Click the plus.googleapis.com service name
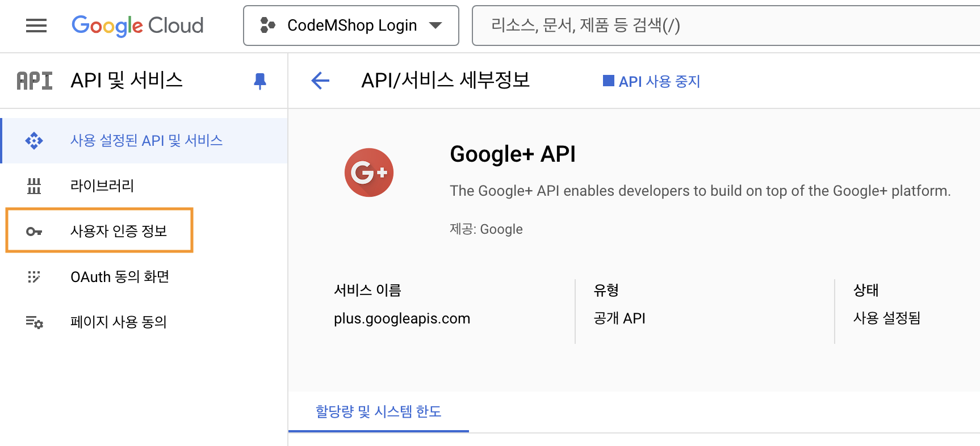The width and height of the screenshot is (980, 446). tap(402, 318)
